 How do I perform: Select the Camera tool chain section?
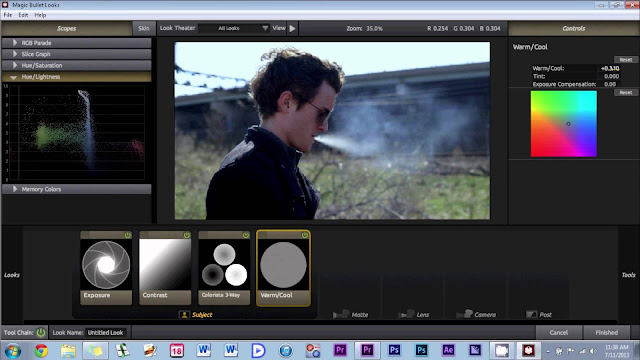point(476,315)
